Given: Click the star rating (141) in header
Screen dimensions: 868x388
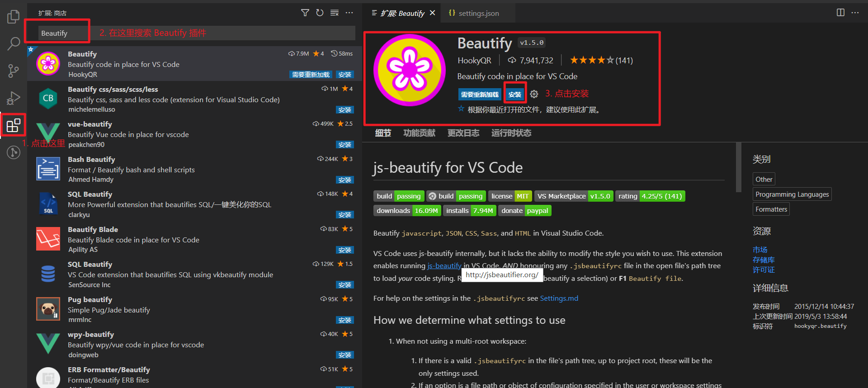Looking at the screenshot, I should [x=601, y=60].
